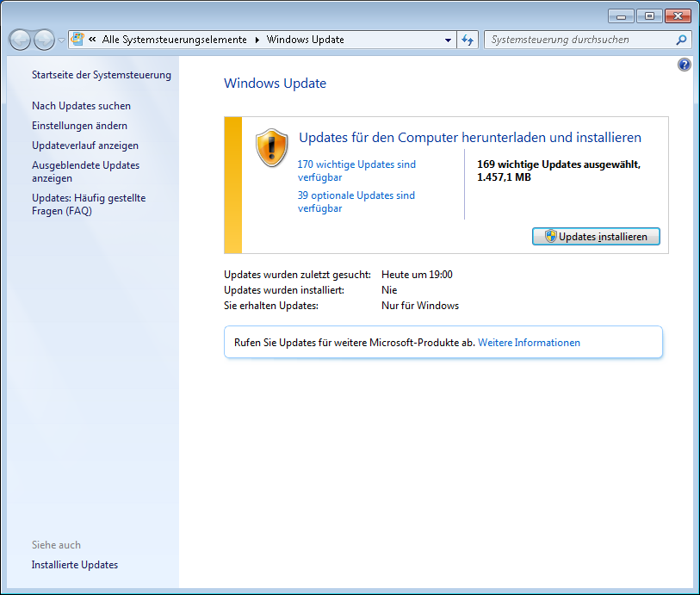Click the Updates installieren button
Viewport: 700px width, 595px height.
[596, 237]
